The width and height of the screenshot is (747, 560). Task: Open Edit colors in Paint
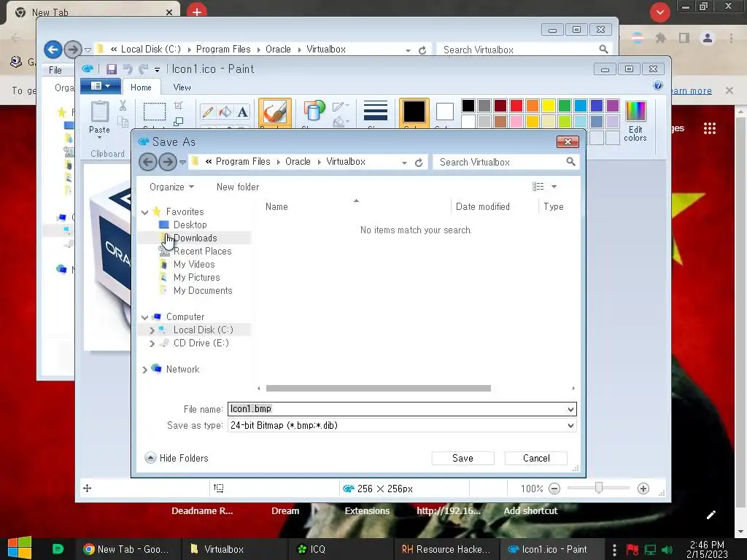pos(635,121)
